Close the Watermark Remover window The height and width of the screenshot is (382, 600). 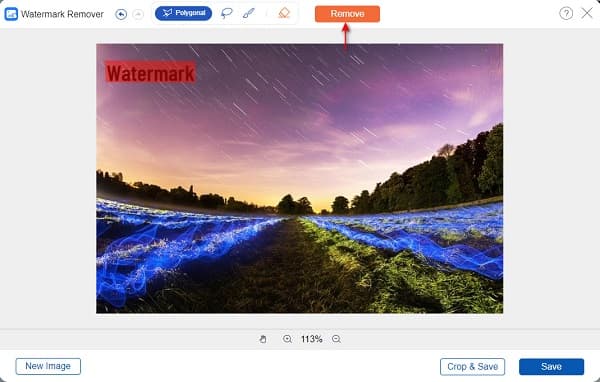coord(587,13)
